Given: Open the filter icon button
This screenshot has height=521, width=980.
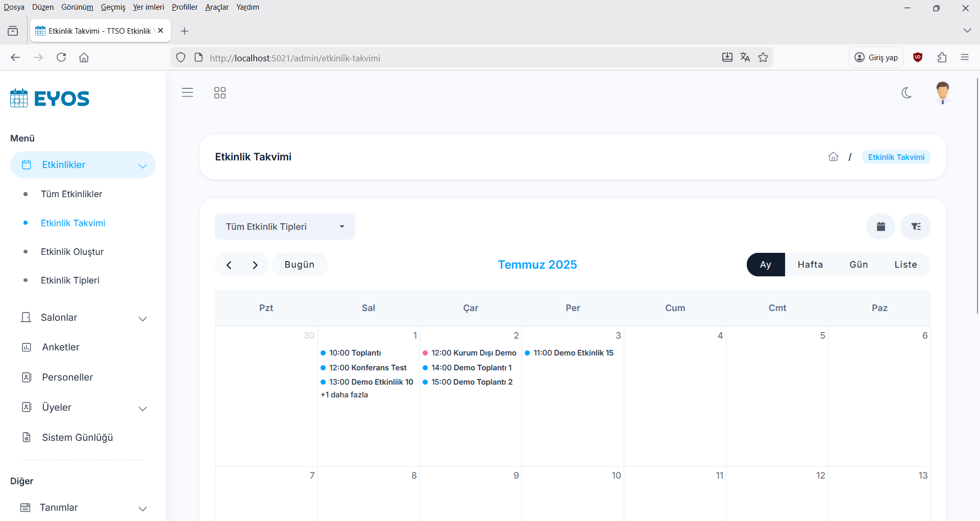Looking at the screenshot, I should coord(916,226).
